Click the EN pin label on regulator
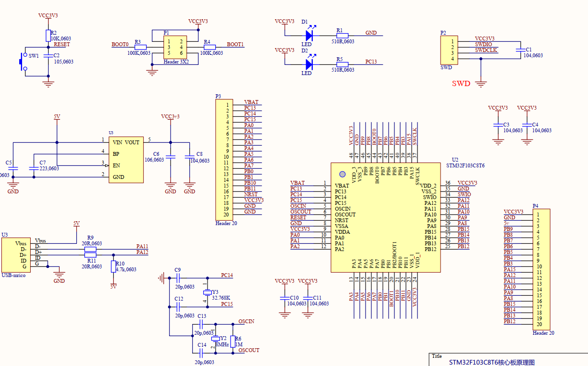588x366 pixels. [x=116, y=165]
